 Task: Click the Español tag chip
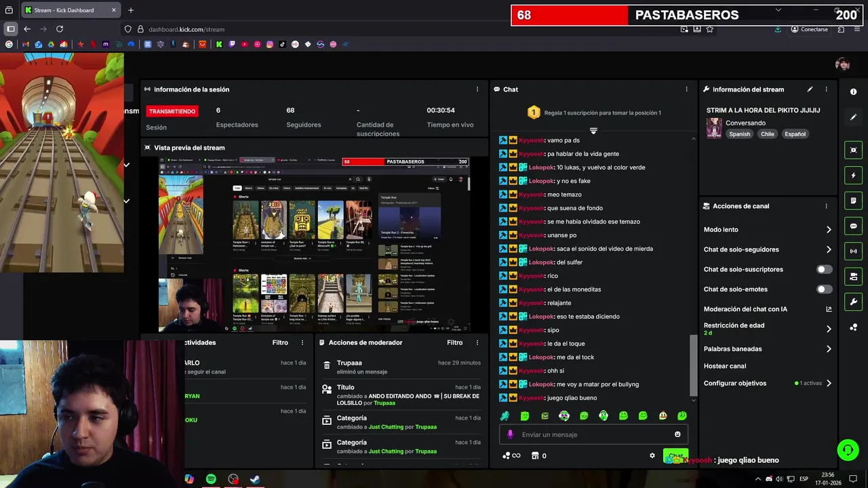click(x=795, y=134)
